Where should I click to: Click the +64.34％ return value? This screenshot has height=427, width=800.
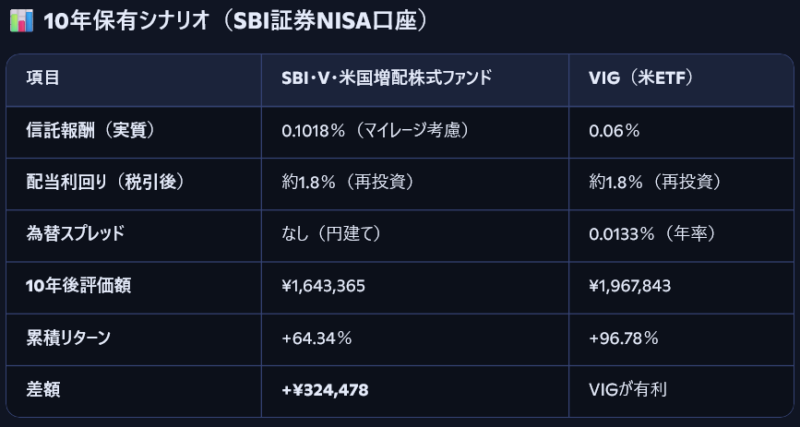tap(318, 338)
